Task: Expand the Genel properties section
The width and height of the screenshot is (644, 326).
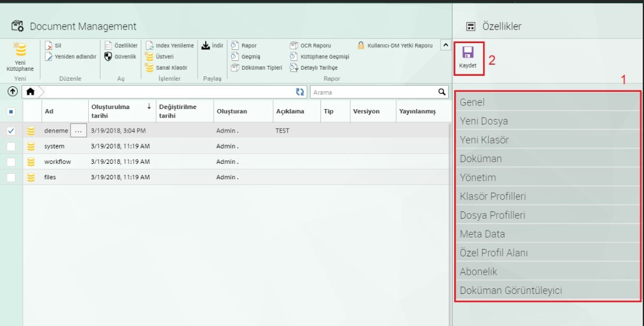Action: [x=547, y=102]
